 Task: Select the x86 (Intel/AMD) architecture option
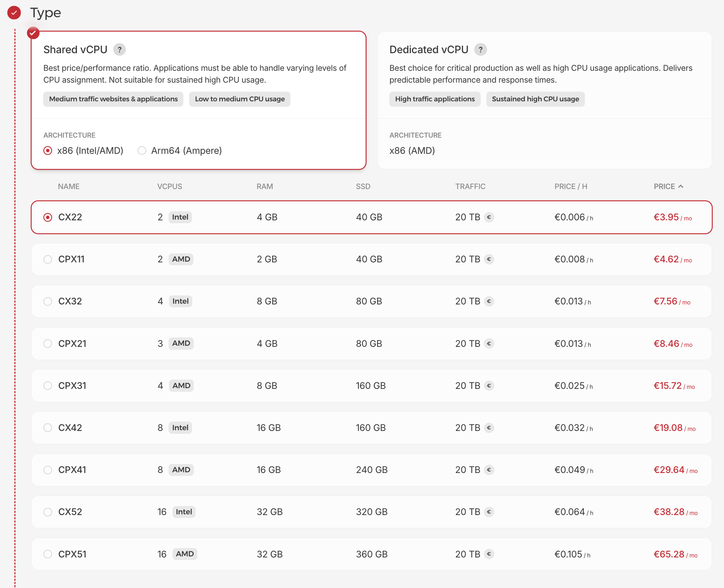tap(47, 151)
